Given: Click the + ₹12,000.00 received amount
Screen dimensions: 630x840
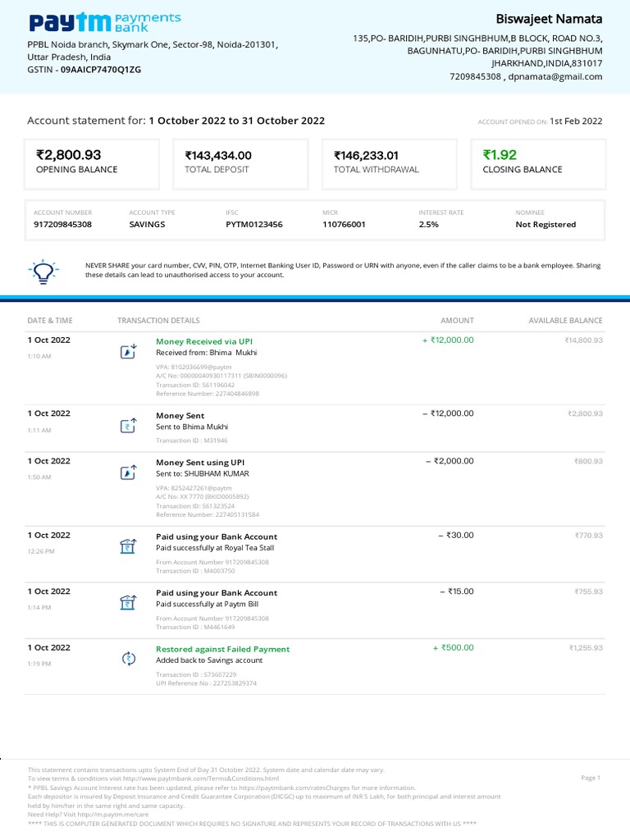Looking at the screenshot, I should 448,340.
